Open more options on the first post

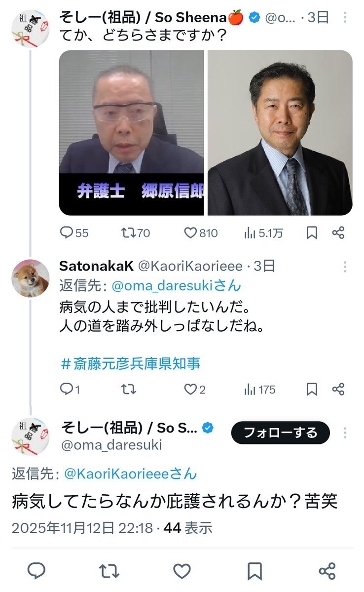click(x=345, y=18)
